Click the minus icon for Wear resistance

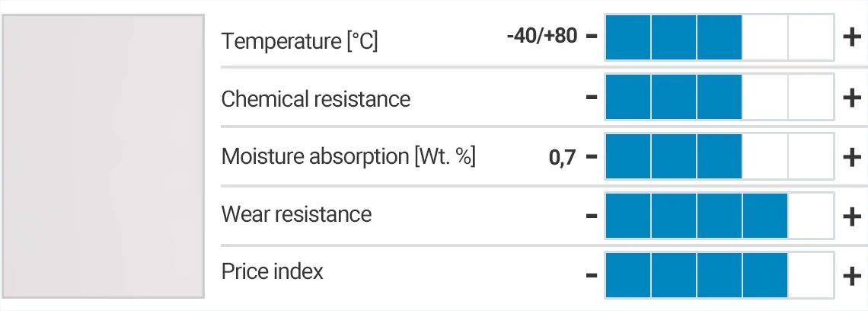coord(592,216)
